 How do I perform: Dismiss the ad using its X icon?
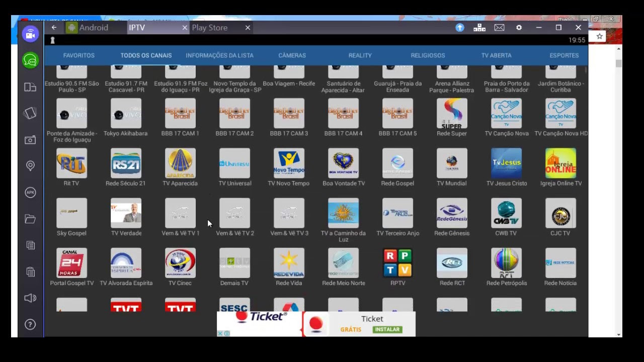(x=220, y=333)
